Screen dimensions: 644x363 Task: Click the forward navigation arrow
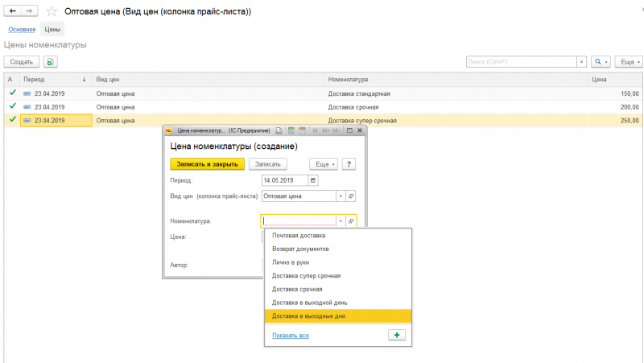coord(29,12)
